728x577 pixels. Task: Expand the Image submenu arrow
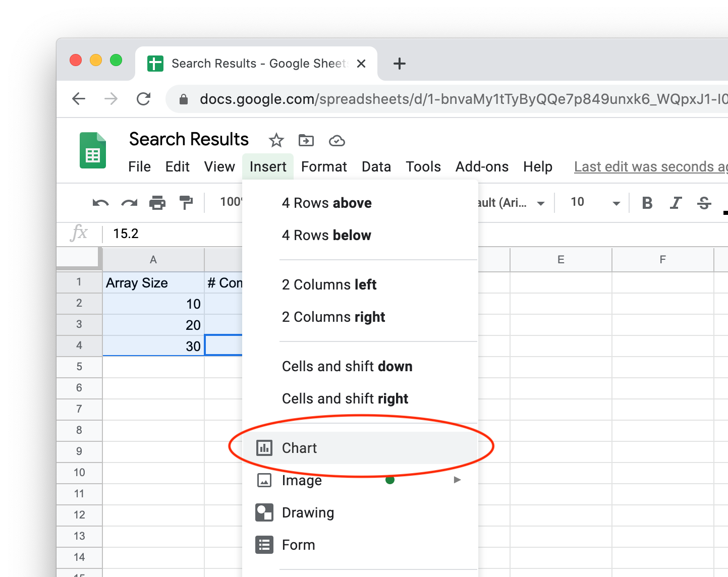point(457,480)
